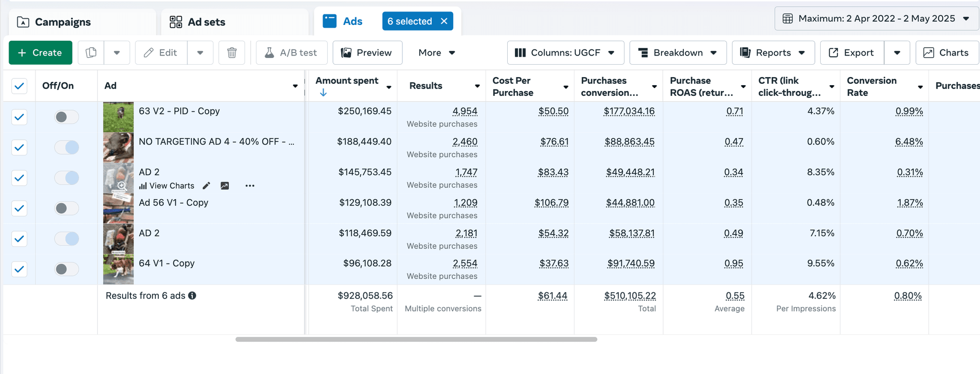Toggle the select-all checkbox in header

(19, 86)
